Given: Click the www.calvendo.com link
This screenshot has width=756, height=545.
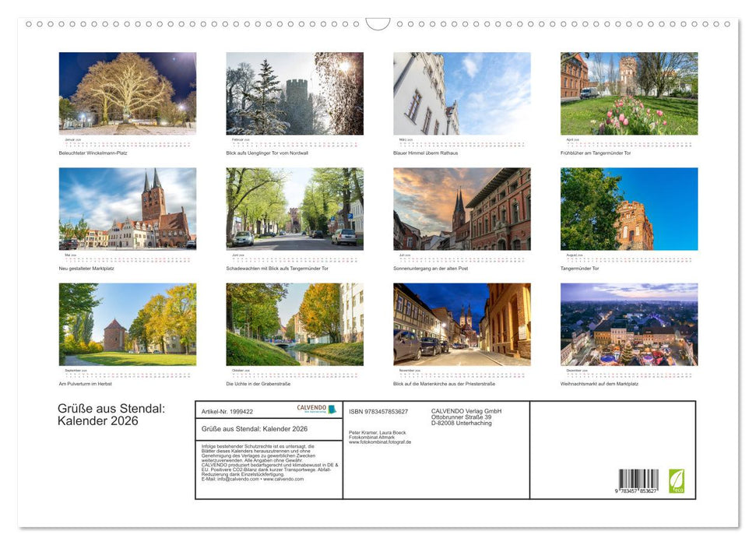Looking at the screenshot, I should 285,477.
